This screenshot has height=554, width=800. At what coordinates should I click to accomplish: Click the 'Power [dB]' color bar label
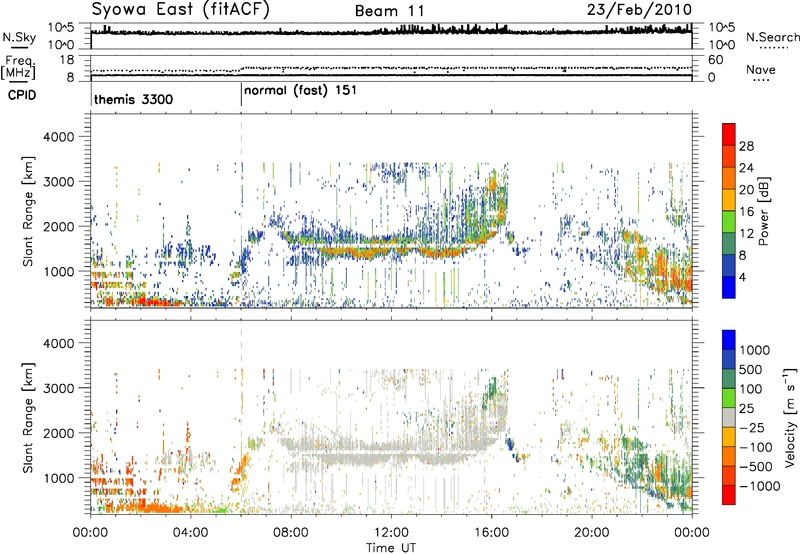[763, 211]
